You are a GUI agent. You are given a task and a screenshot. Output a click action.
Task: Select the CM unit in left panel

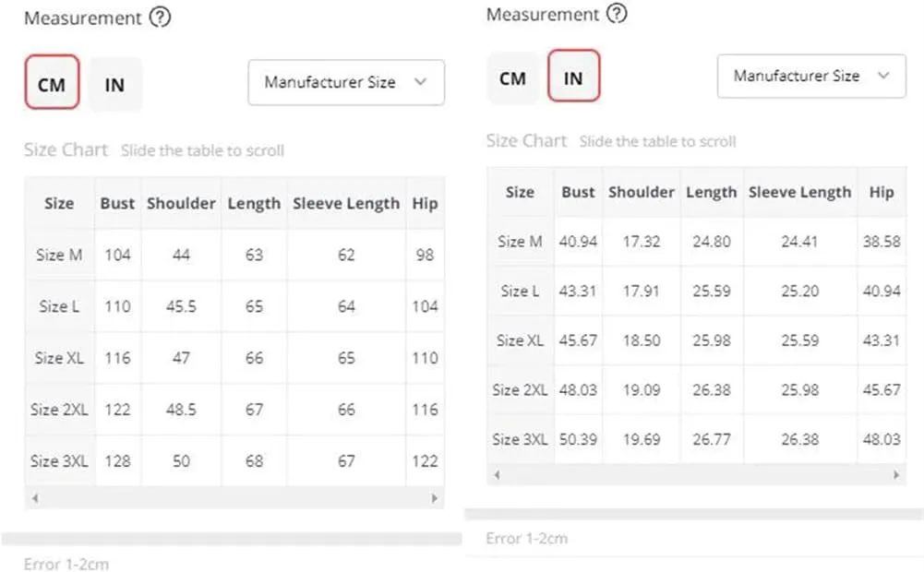[x=52, y=82]
